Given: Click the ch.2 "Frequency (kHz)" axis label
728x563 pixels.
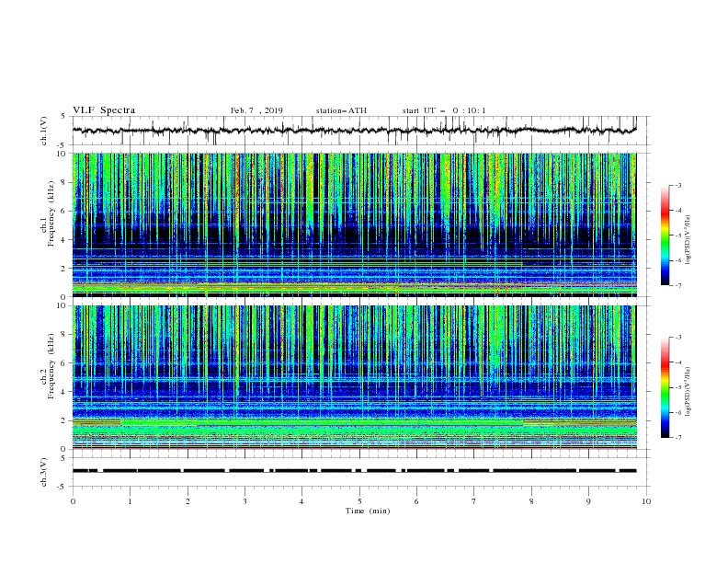Looking at the screenshot, I should point(51,366).
